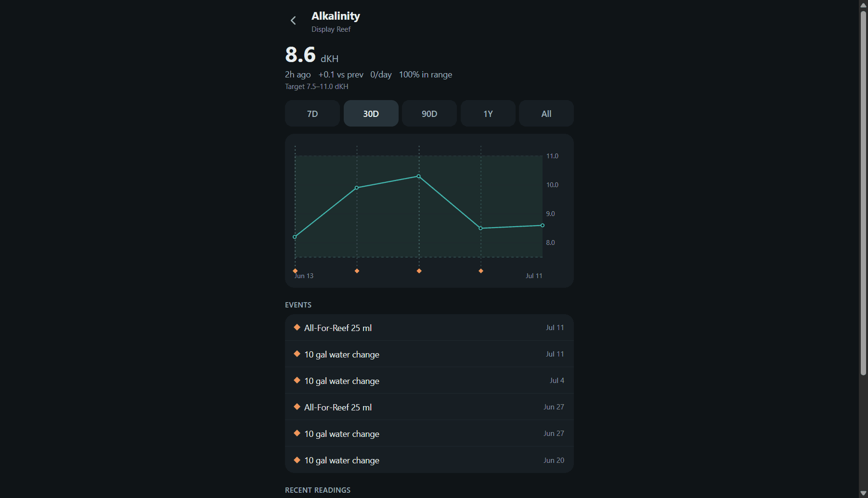868x498 pixels.
Task: Open the 10 gal water change event Jun 27
Action: [x=429, y=434]
